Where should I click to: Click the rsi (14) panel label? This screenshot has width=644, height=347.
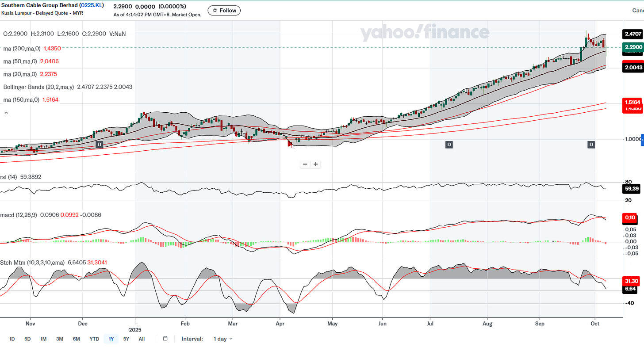9,176
